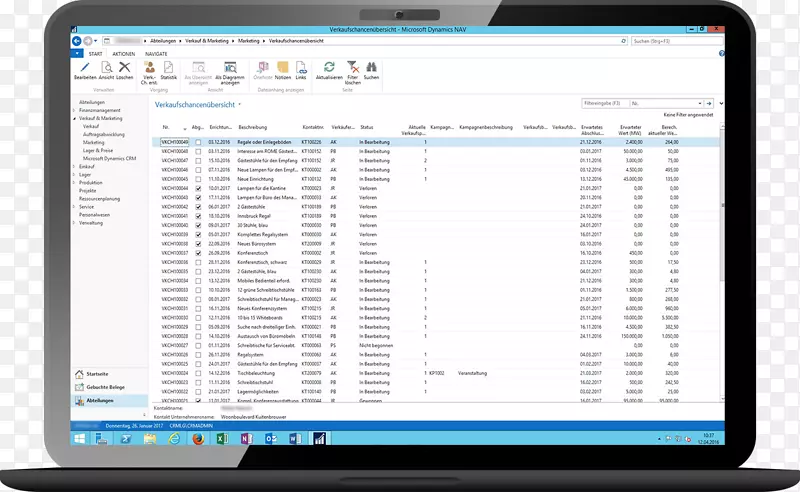800x492 pixels.
Task: Tick checkbox for Konferenztisch, schwarz row
Action: pyautogui.click(x=198, y=262)
